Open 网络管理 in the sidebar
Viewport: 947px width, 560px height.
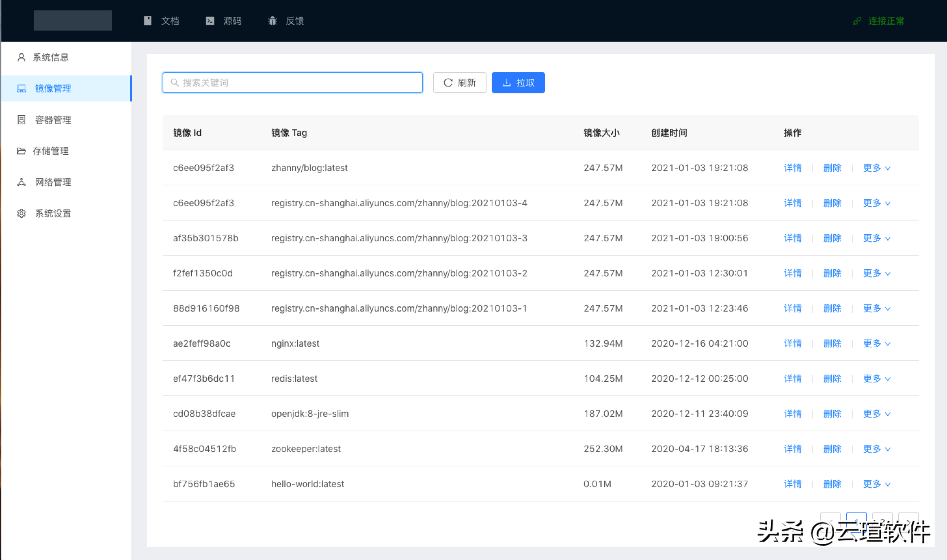pyautogui.click(x=66, y=182)
